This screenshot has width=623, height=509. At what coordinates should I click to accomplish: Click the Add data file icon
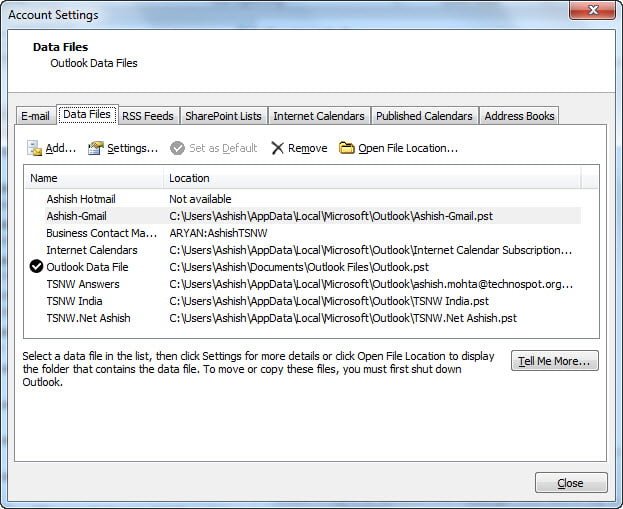(x=35, y=148)
